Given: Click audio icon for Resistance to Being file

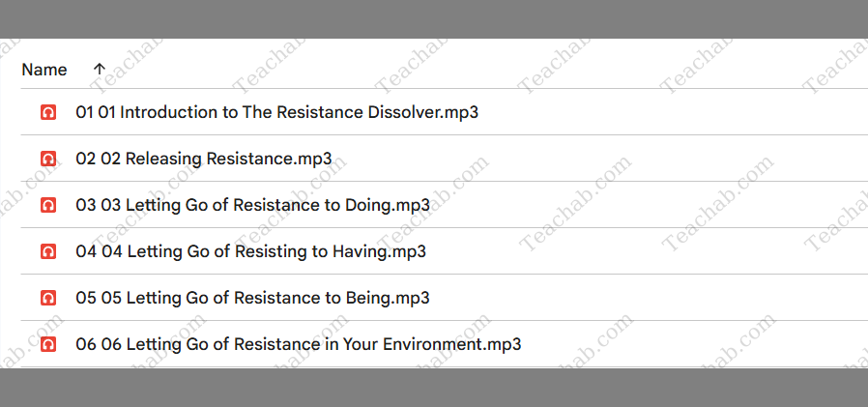Looking at the screenshot, I should (48, 299).
